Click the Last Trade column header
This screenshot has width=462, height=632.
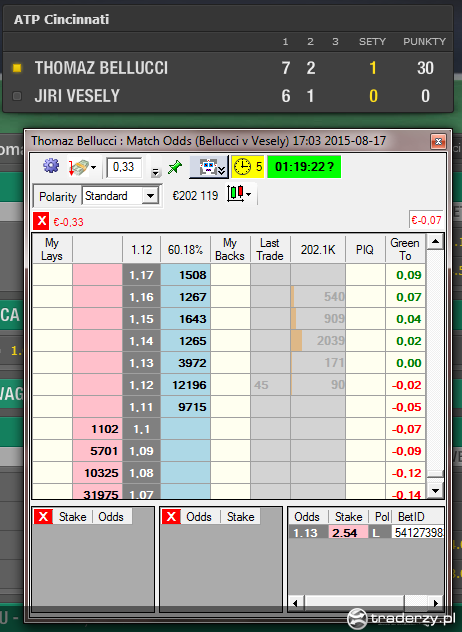(270, 249)
